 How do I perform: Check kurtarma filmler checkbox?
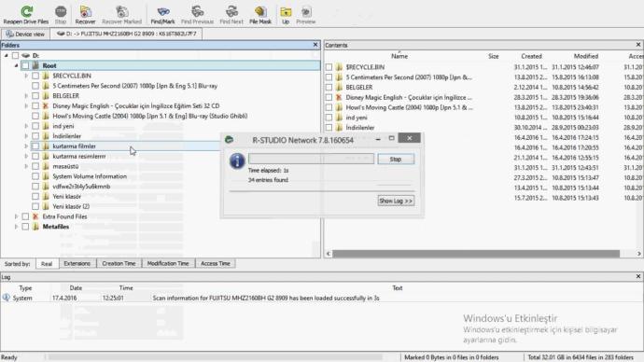35,146
